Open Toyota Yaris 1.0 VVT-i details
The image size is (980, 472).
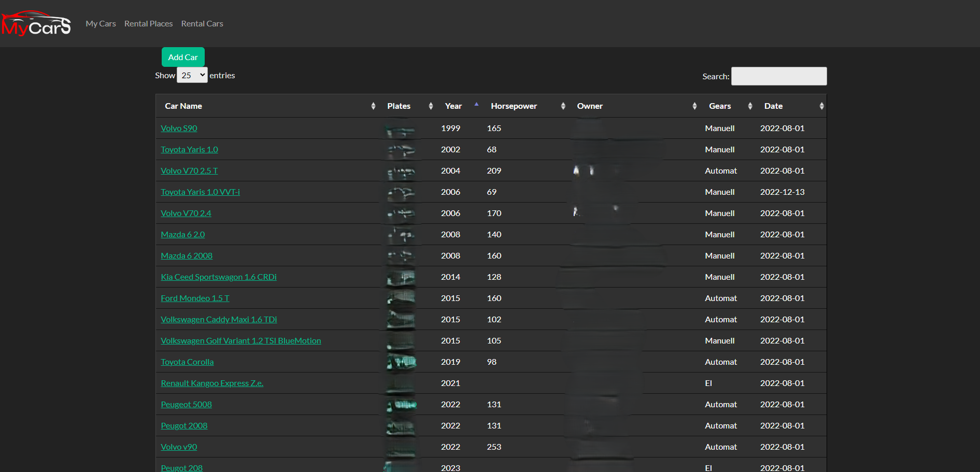[200, 192]
